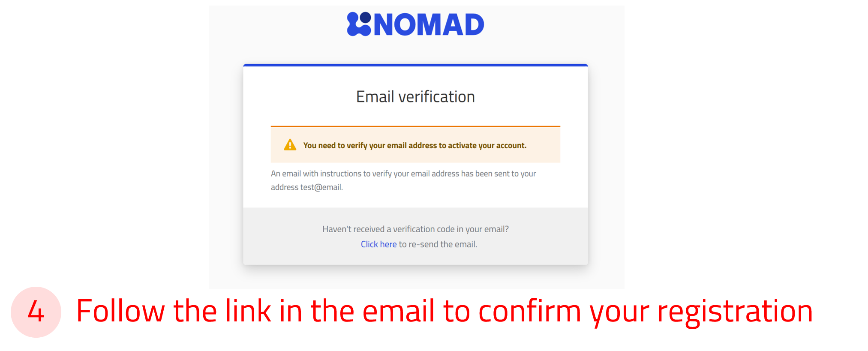Viewport: 868px width, 351px height.
Task: Click "Haven't received a verification code" text
Action: tap(415, 229)
